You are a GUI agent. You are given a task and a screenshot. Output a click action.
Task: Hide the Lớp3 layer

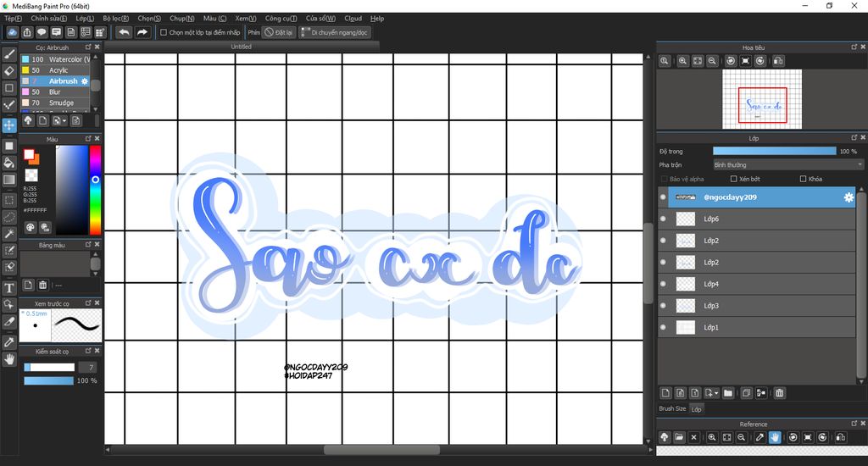663,306
